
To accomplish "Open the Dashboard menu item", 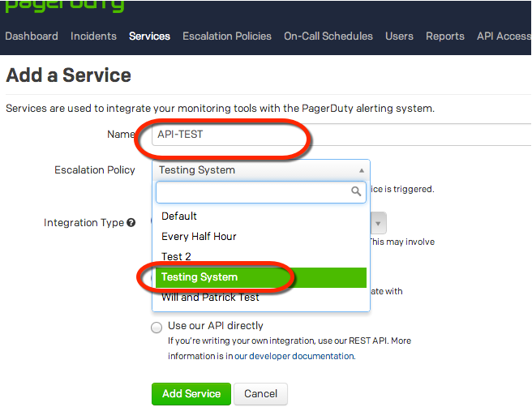I will (32, 36).
